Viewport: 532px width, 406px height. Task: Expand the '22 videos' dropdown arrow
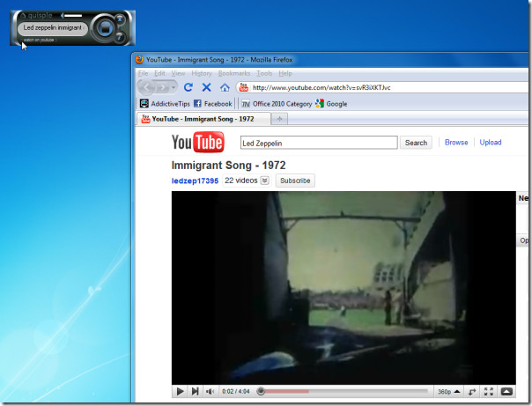coord(265,181)
